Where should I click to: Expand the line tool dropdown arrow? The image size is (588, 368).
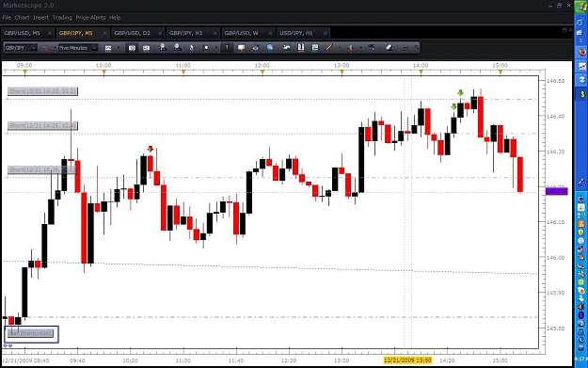click(341, 48)
